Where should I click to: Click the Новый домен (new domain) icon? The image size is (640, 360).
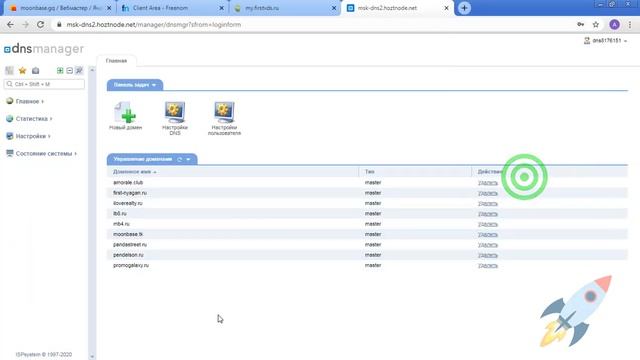126,113
